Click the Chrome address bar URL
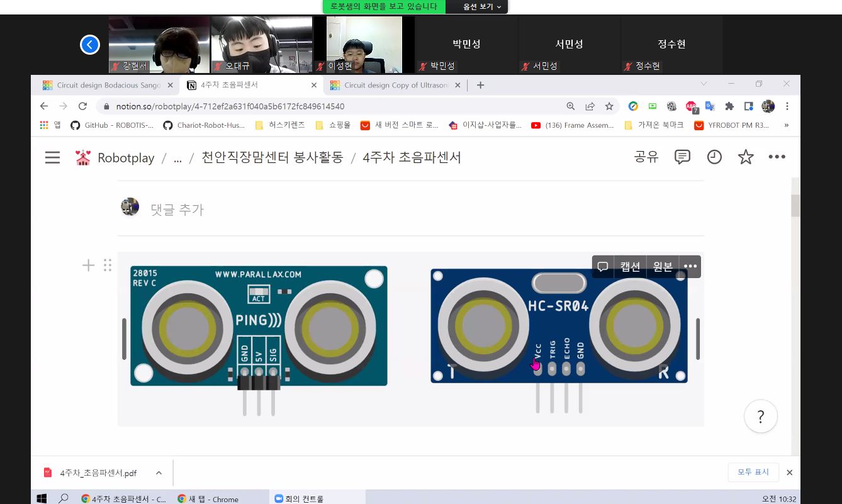 230,106
